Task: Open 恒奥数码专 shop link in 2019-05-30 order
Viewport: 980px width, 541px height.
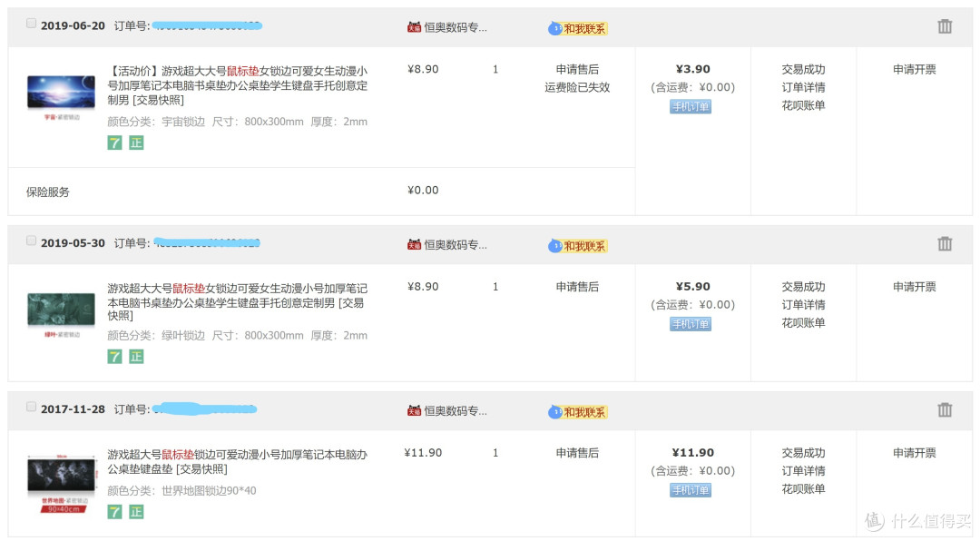Action: [x=456, y=244]
